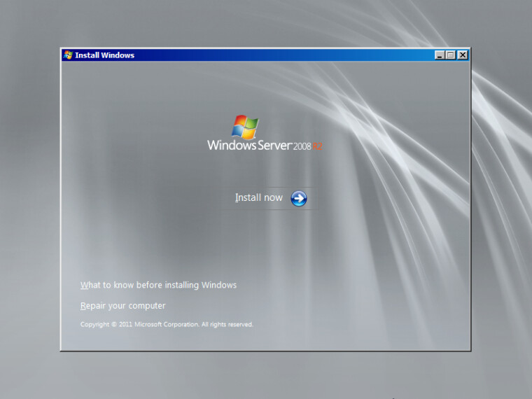Image resolution: width=532 pixels, height=399 pixels.
Task: Click the Install now button
Action: tap(270, 198)
